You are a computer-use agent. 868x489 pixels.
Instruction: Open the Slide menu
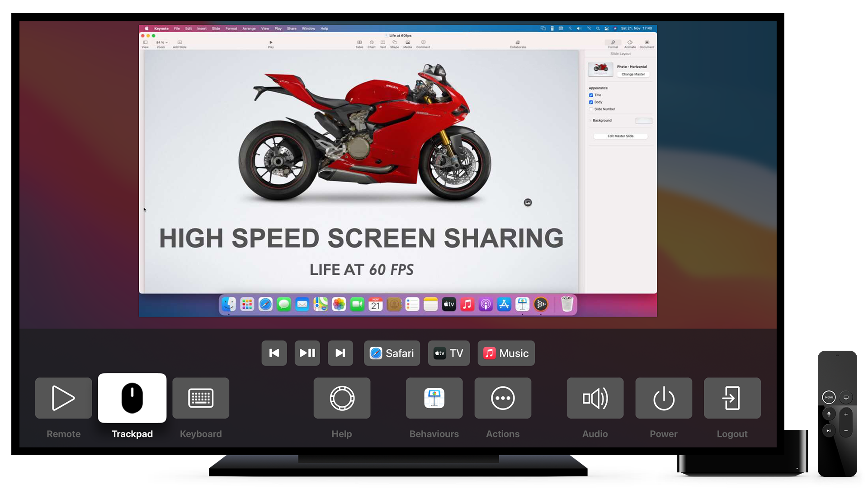(216, 28)
